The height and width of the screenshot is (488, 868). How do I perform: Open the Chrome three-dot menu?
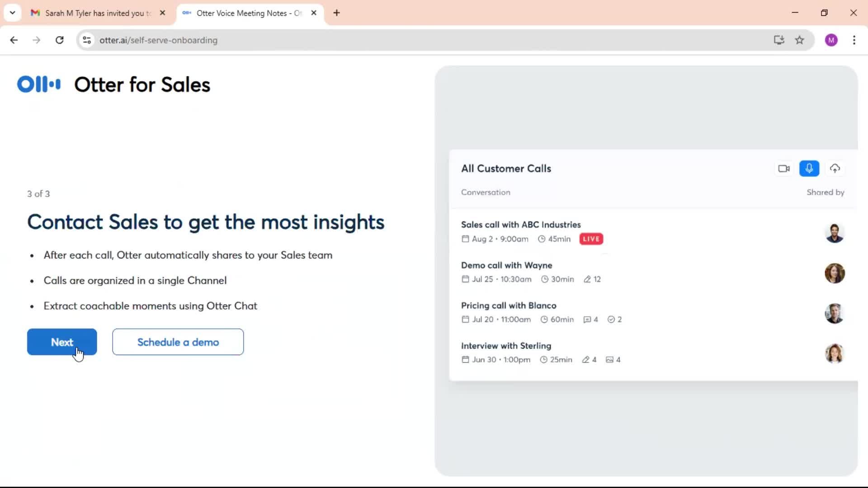[x=854, y=40]
